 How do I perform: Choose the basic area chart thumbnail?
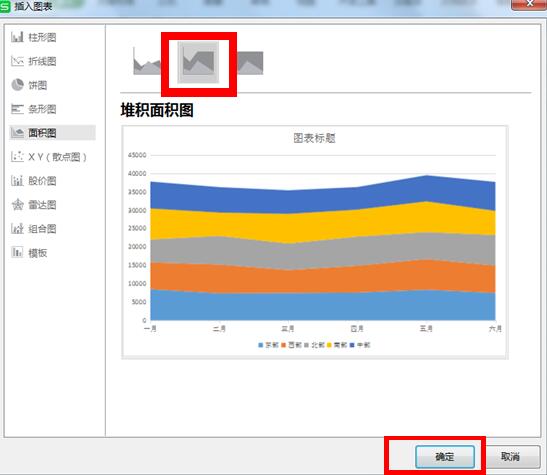[147, 62]
